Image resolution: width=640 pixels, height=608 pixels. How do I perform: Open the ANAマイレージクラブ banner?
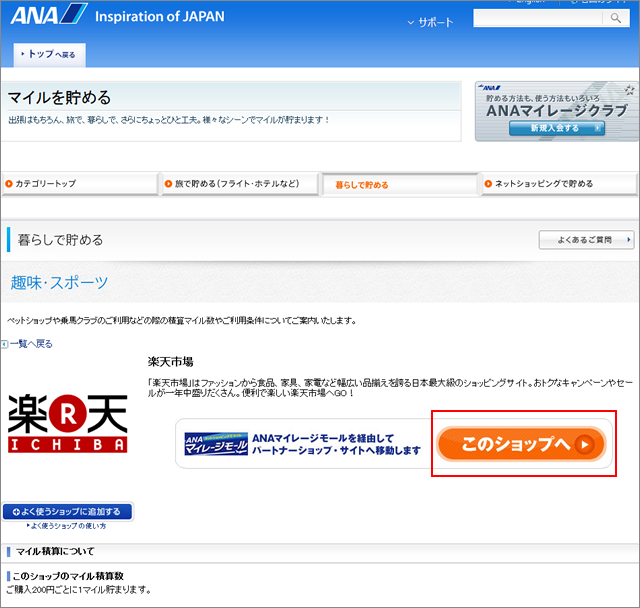click(x=557, y=111)
